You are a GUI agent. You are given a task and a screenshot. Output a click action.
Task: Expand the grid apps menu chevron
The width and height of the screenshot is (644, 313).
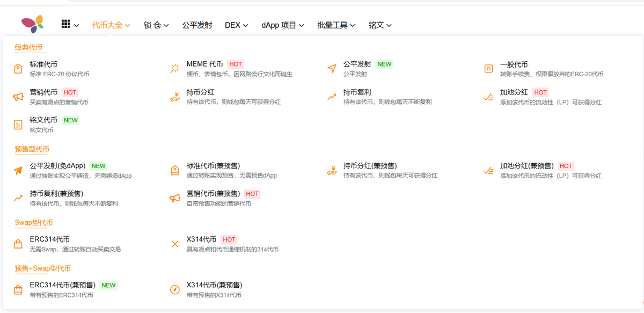(76, 25)
